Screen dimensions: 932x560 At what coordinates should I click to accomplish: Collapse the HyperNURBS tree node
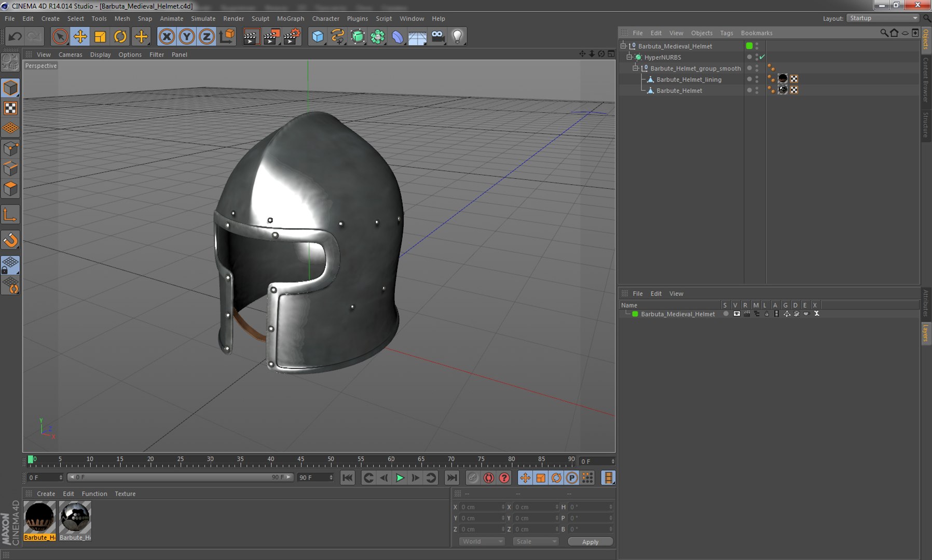tap(629, 57)
